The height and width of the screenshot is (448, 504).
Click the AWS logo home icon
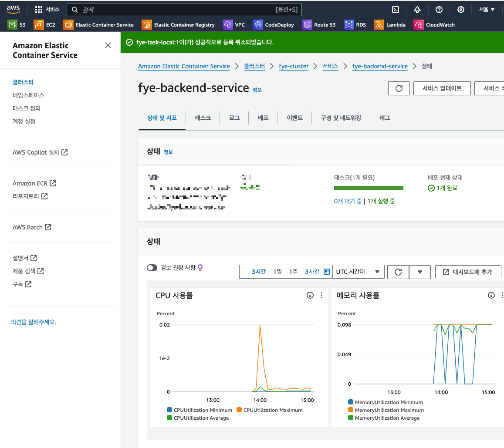point(13,9)
